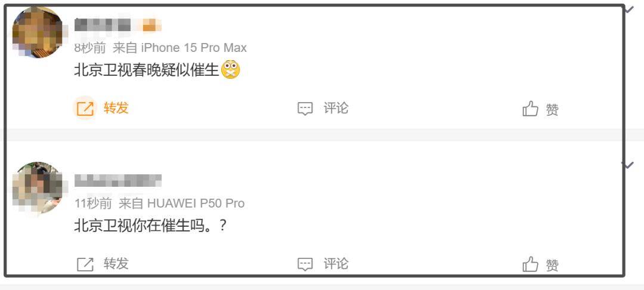
Task: Open the first poster's blurred avatar
Action: 38,32
